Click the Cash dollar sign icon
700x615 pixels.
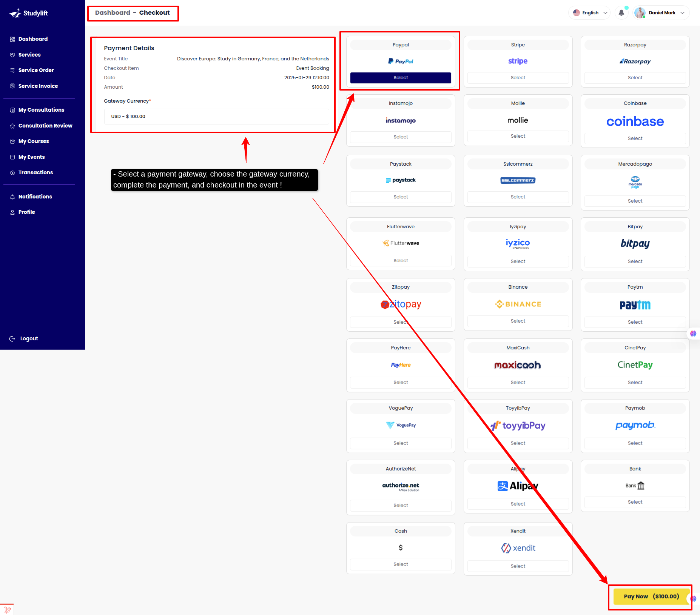[x=401, y=547]
